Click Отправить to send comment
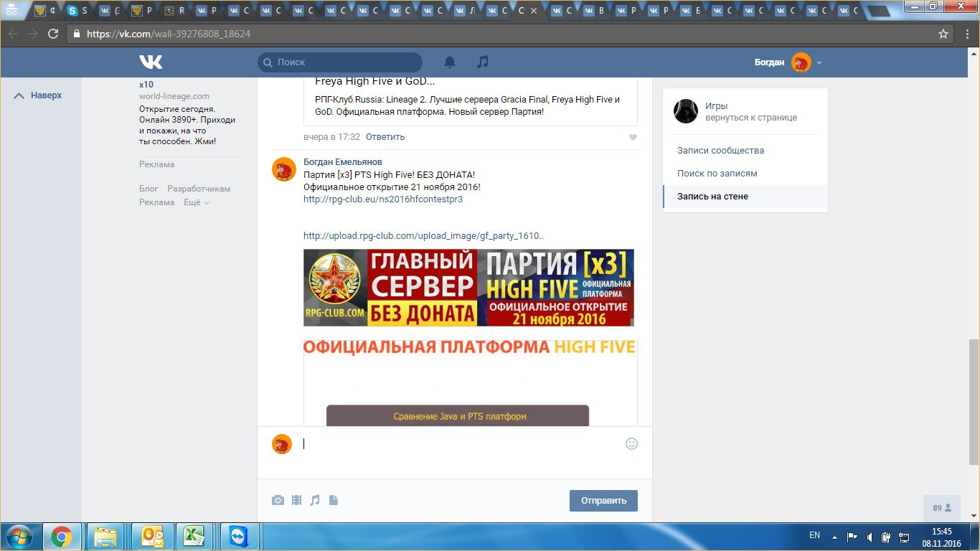 [x=603, y=501]
